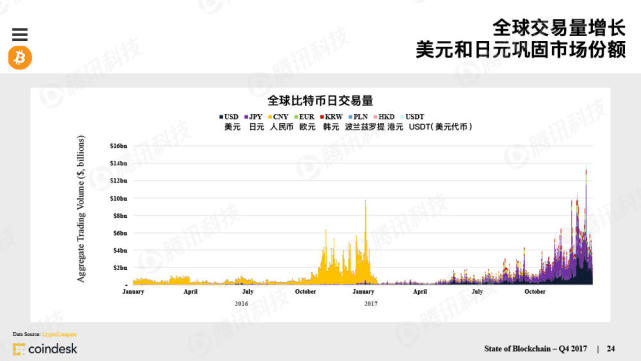The height and width of the screenshot is (361, 641).
Task: Click the EUR legend entry
Action: pos(304,117)
